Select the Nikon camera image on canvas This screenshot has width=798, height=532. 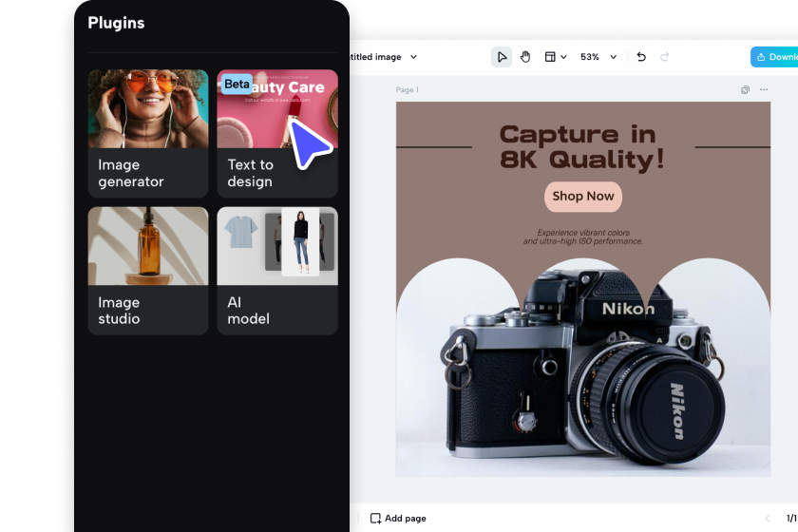click(x=583, y=367)
